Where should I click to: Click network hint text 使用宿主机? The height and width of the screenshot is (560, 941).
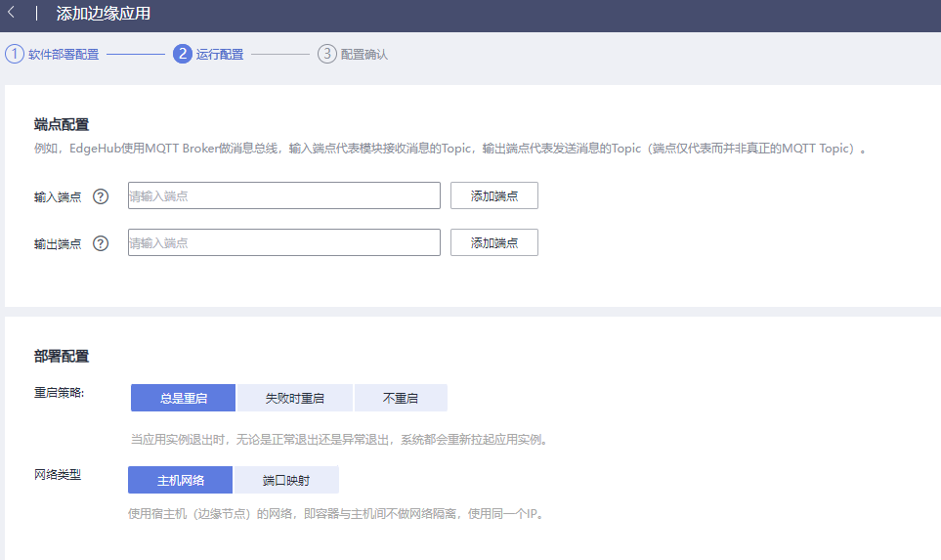pos(336,514)
